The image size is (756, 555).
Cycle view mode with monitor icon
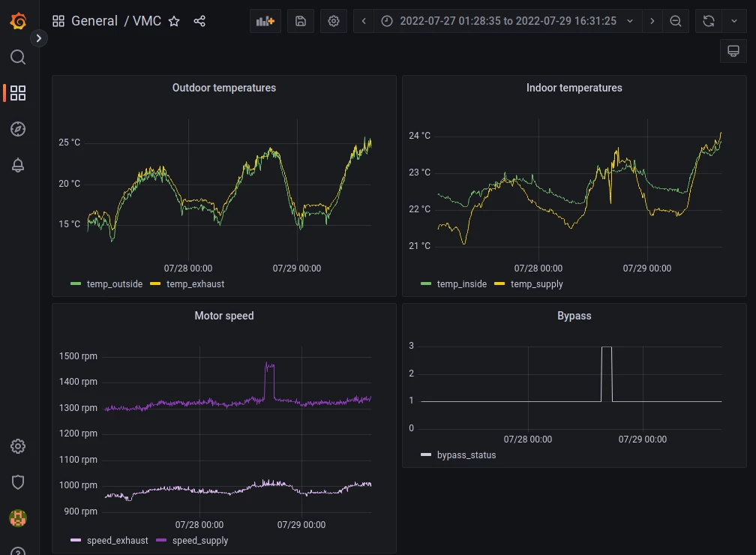(x=733, y=51)
